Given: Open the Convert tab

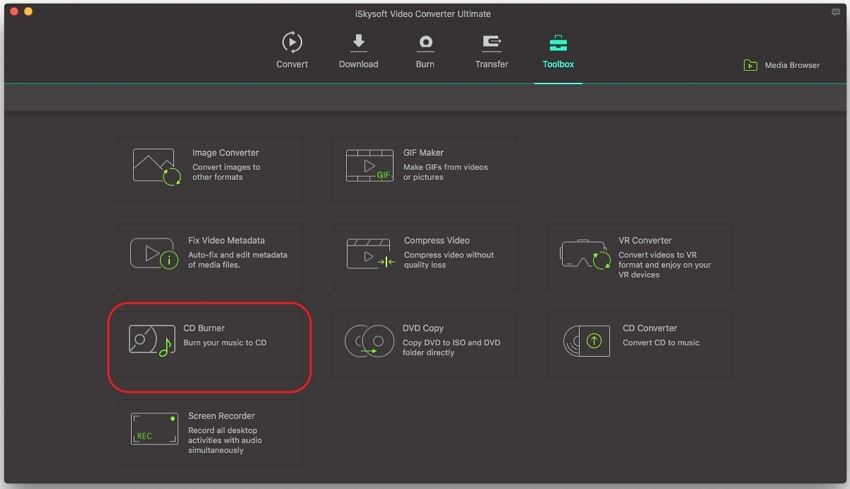Looking at the screenshot, I should click(291, 50).
